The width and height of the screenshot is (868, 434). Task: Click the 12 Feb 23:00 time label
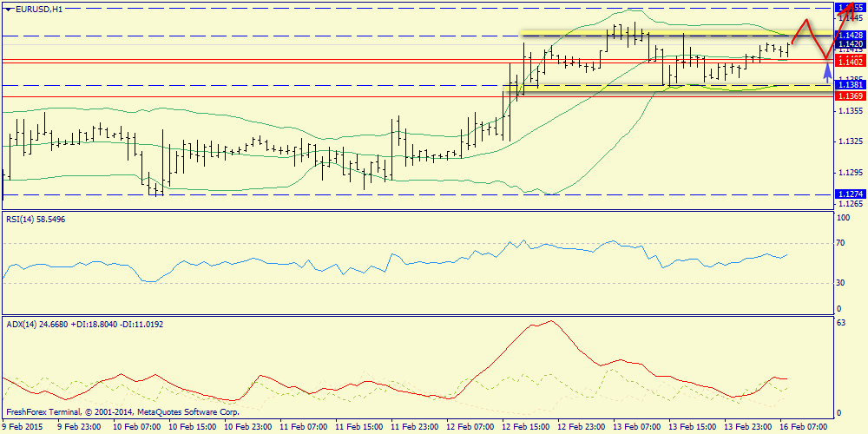point(580,427)
